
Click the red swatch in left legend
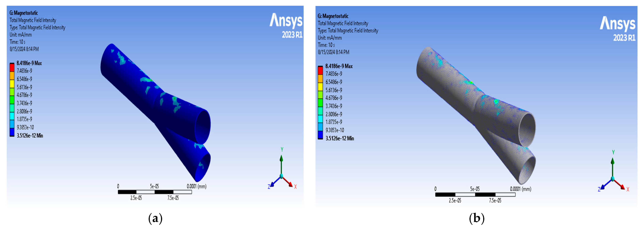click(x=12, y=68)
